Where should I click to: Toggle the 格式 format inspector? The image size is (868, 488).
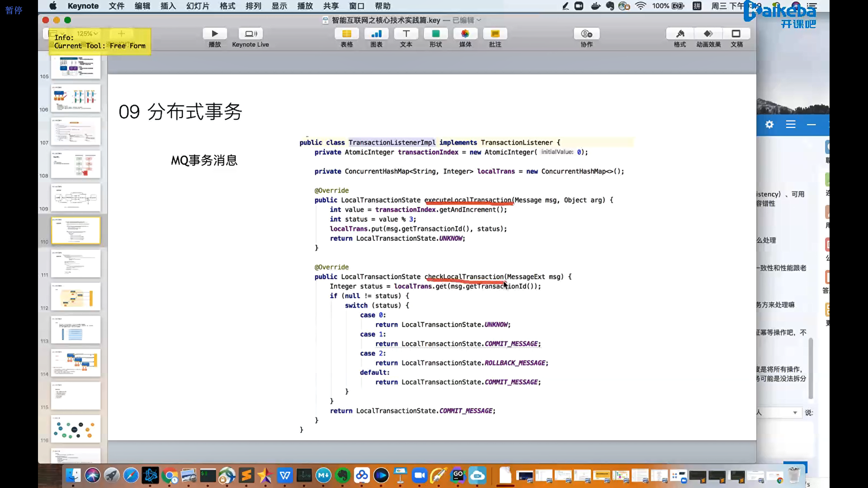click(x=680, y=34)
